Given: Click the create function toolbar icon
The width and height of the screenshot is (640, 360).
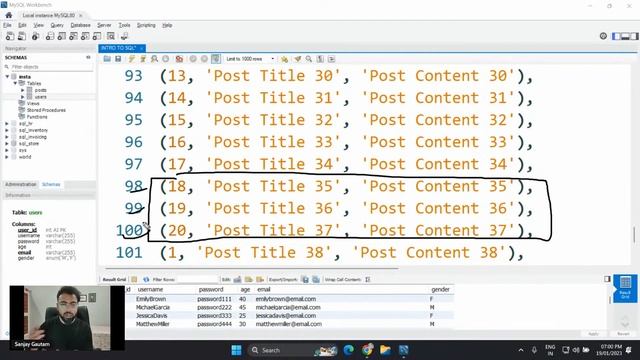Looking at the screenshot, I should tap(97, 36).
